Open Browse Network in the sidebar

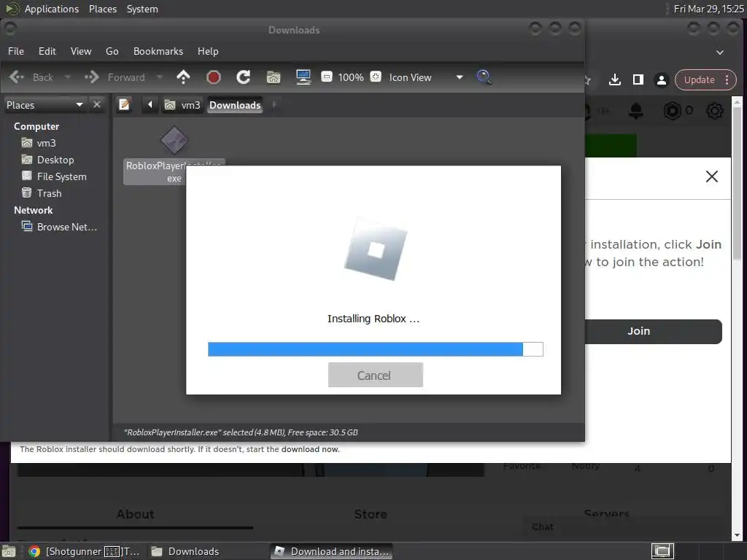[x=60, y=227]
